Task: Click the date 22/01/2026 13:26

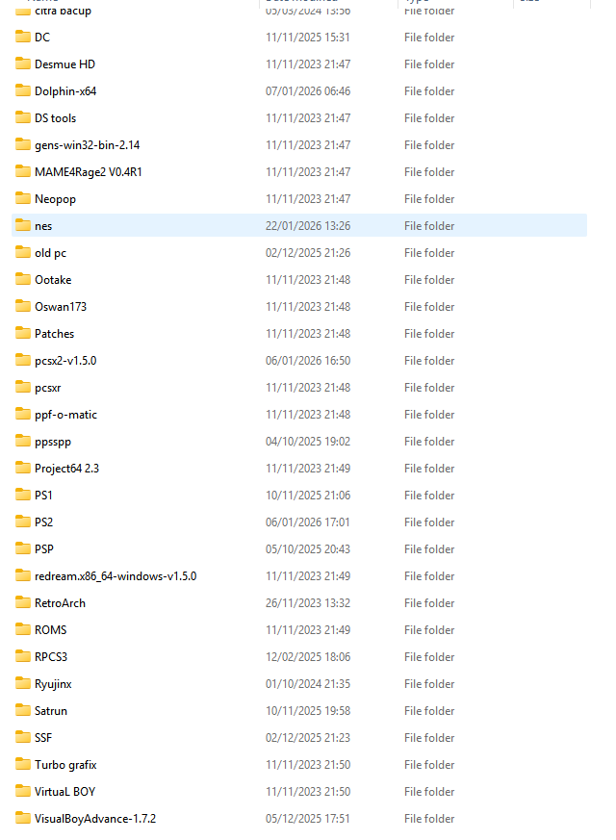Action: [308, 225]
